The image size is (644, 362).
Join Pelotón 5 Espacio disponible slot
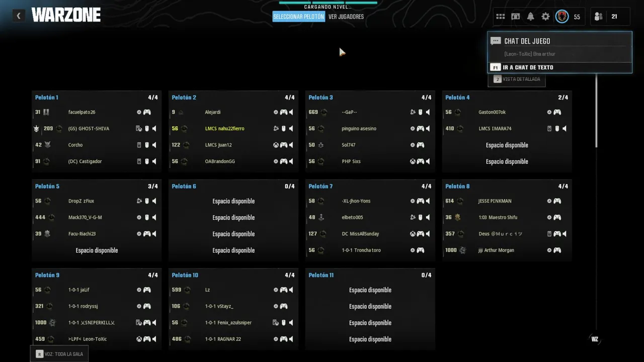pyautogui.click(x=97, y=250)
